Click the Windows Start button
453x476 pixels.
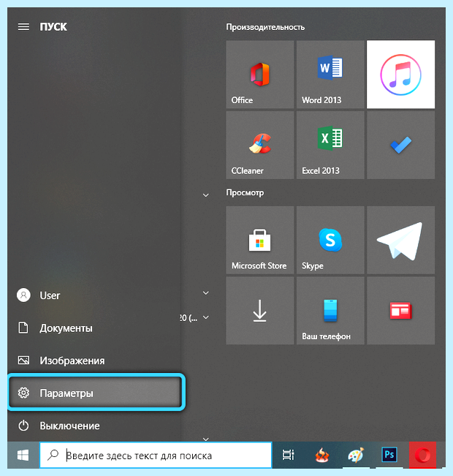pos(23,455)
